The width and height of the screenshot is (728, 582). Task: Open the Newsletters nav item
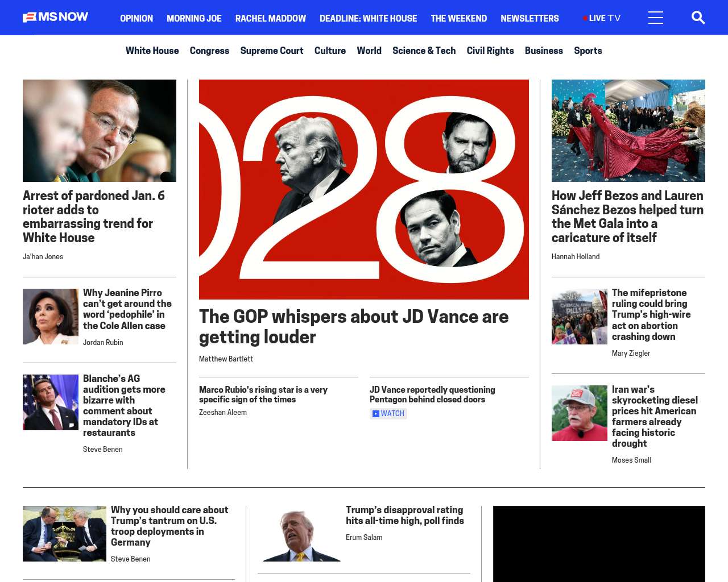click(x=530, y=18)
